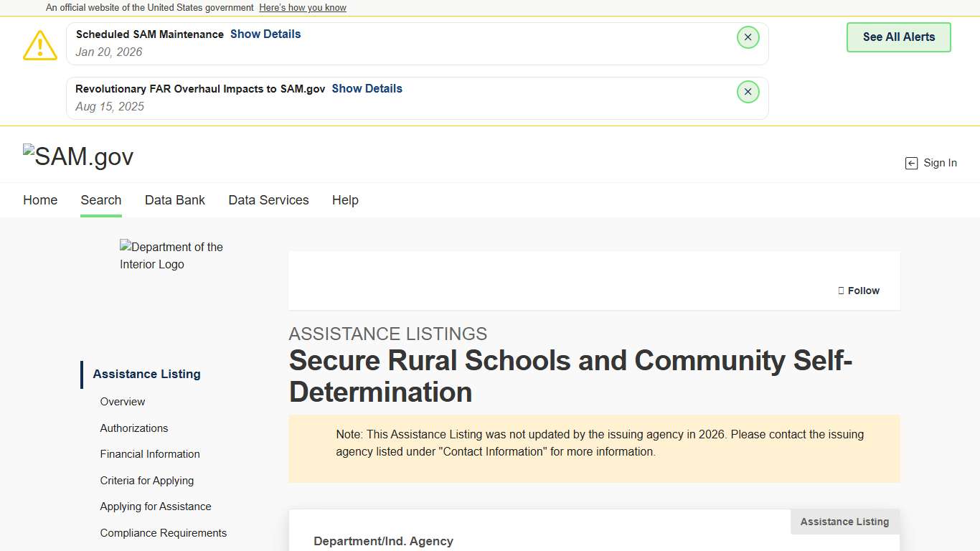This screenshot has width=980, height=551.
Task: Open the Data Bank menu
Action: 175,200
